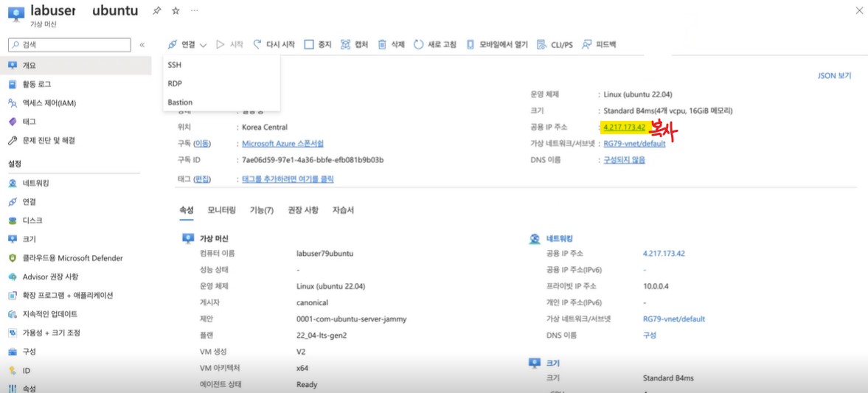Collapse the left sidebar with double chevron
The width and height of the screenshot is (868, 393).
click(x=142, y=45)
